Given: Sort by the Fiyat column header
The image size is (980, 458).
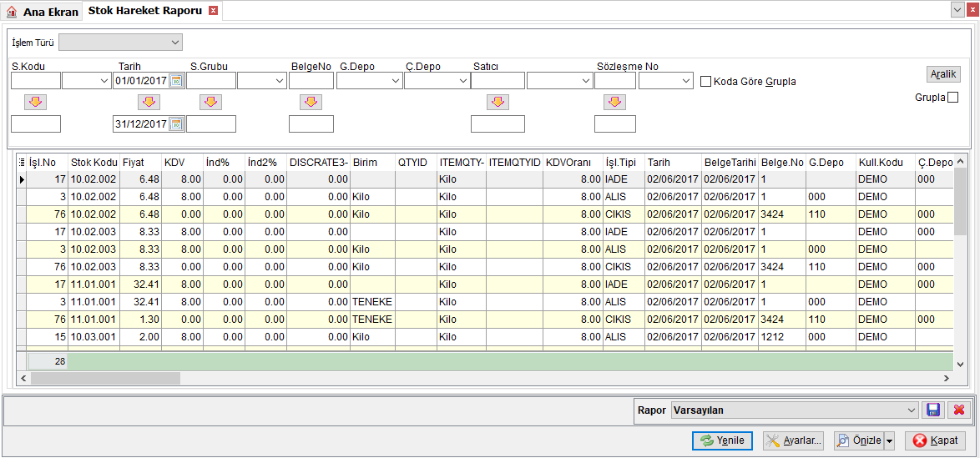Looking at the screenshot, I should (x=140, y=163).
